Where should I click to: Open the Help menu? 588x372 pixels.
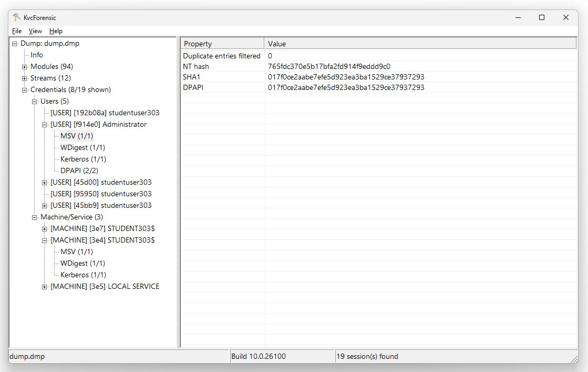56,31
